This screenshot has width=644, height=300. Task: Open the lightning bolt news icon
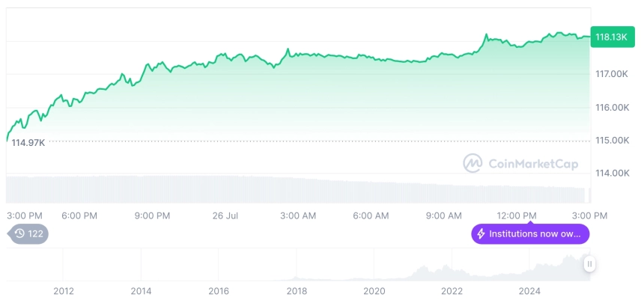[x=481, y=234]
